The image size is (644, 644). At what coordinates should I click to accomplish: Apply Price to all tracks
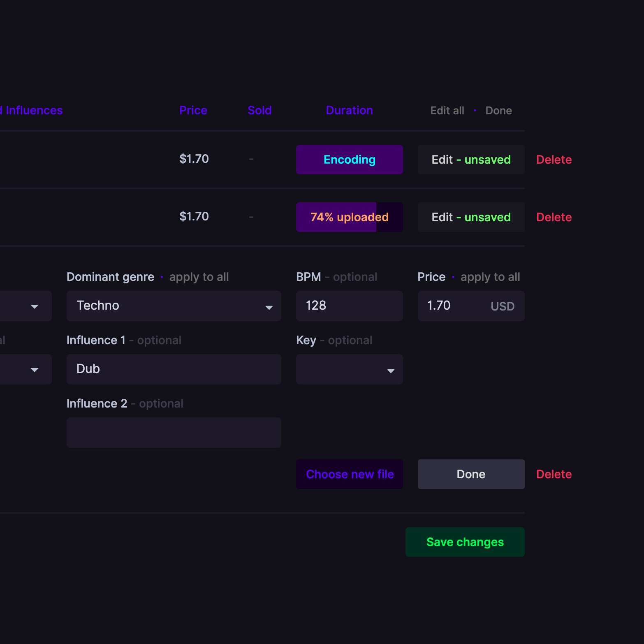coord(490,277)
